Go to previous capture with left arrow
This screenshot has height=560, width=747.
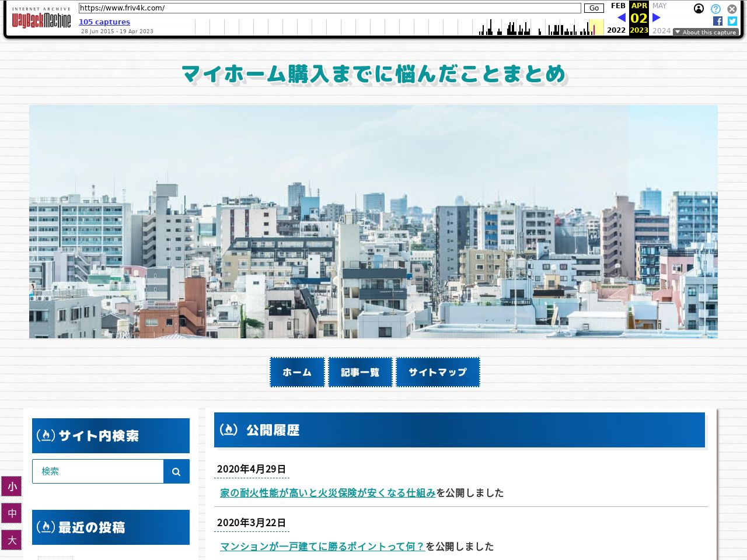(621, 17)
